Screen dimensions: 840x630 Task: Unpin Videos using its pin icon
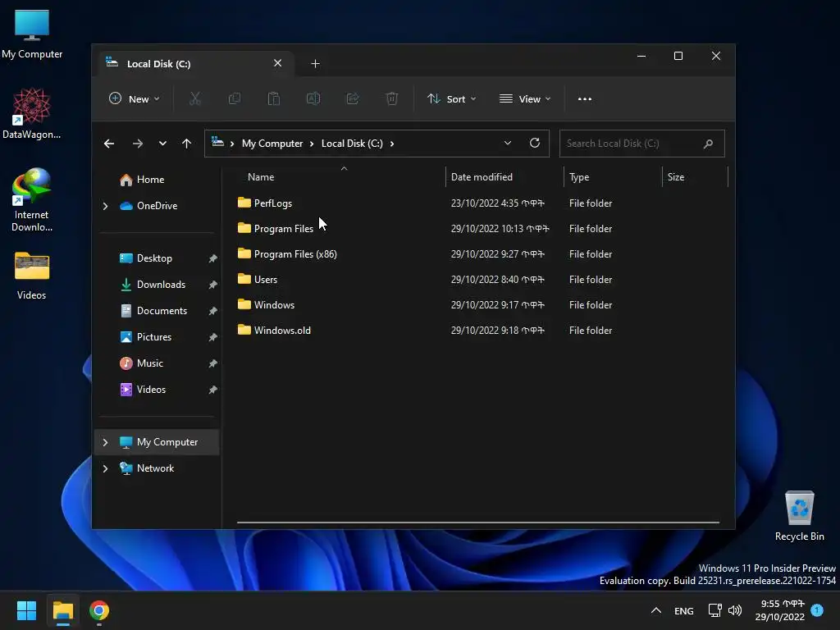pos(212,390)
